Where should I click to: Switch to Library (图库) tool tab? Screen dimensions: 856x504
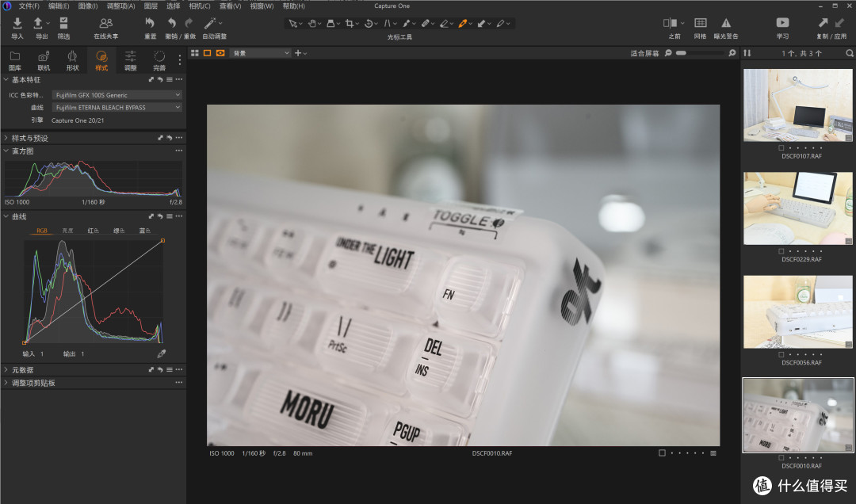coord(15,60)
